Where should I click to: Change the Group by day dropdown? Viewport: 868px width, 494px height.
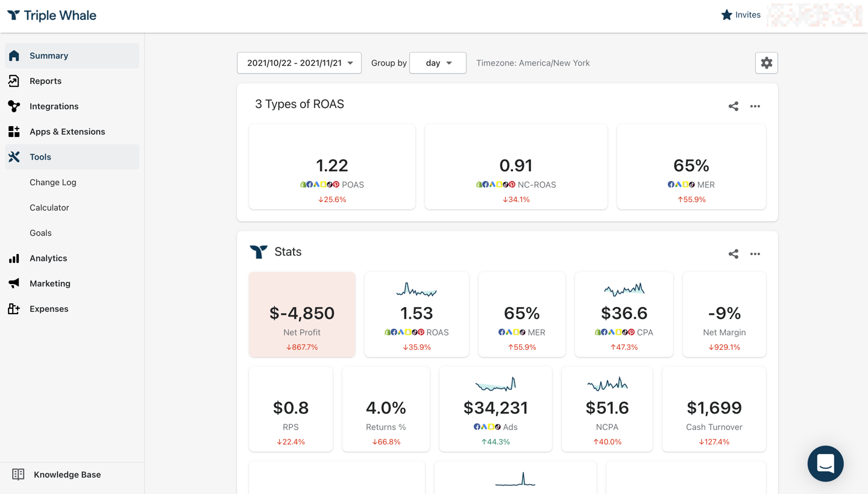pyautogui.click(x=438, y=62)
